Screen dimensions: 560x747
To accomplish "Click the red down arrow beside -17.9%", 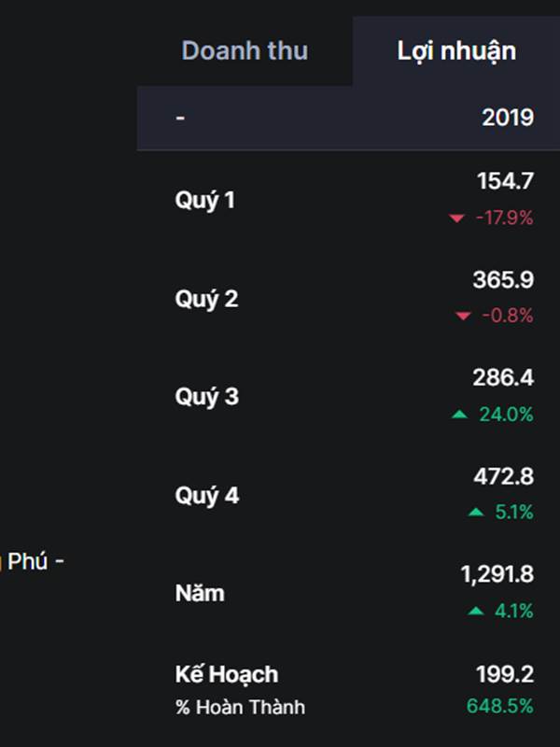I will (456, 218).
